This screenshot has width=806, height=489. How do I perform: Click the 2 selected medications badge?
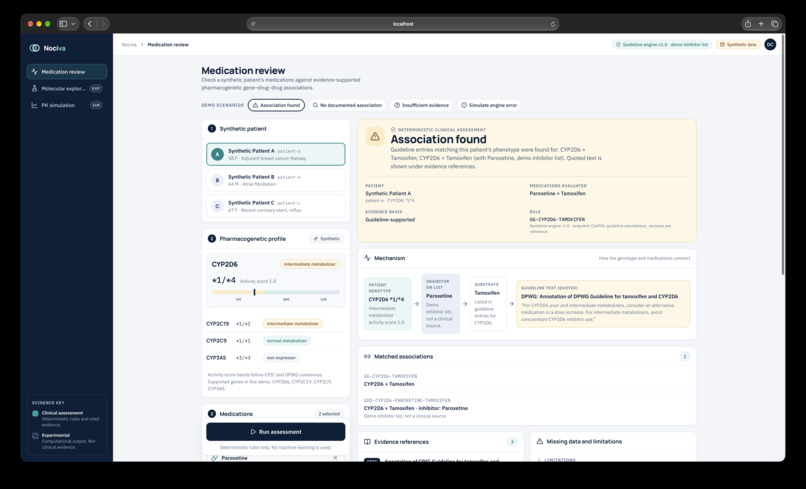(x=329, y=414)
